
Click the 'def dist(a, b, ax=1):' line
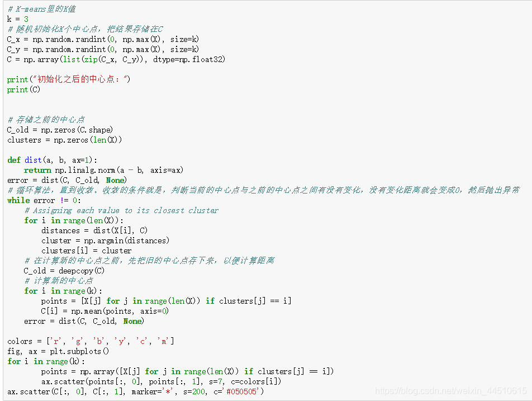point(53,160)
